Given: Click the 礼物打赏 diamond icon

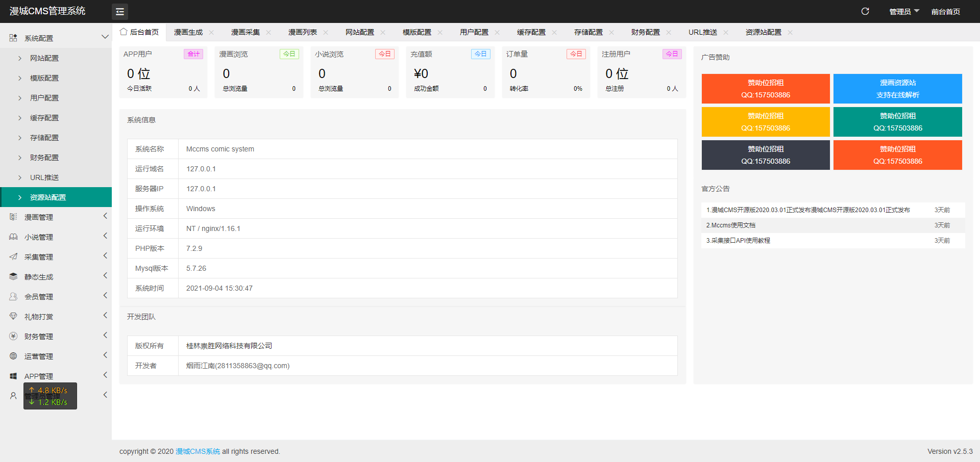Looking at the screenshot, I should 13,316.
